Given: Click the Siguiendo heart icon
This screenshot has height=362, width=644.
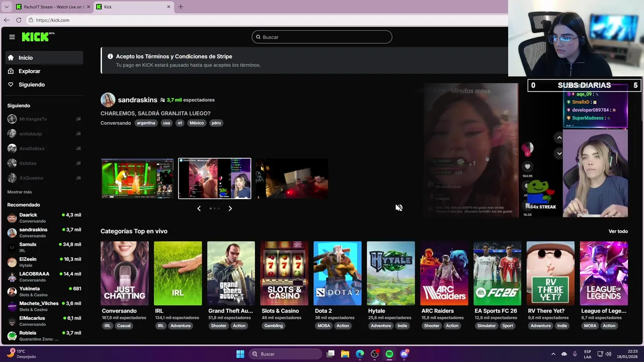Looking at the screenshot, I should pyautogui.click(x=11, y=84).
